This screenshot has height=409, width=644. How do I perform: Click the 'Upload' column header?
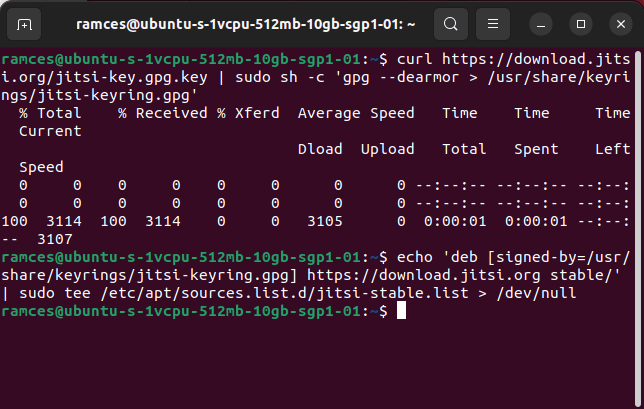pyautogui.click(x=387, y=149)
